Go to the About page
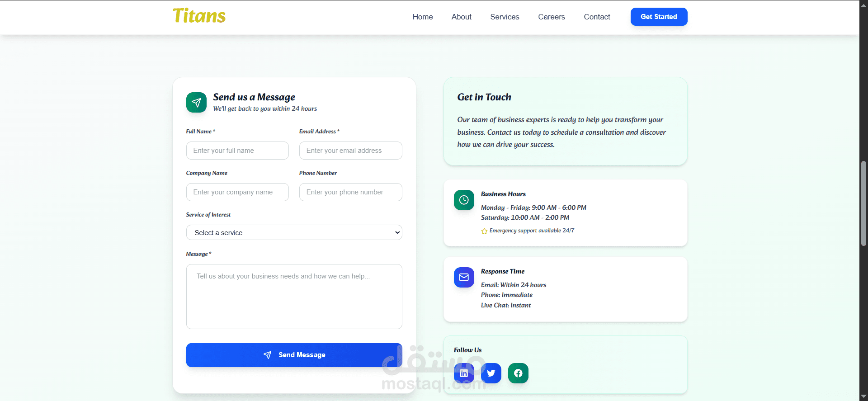 coord(461,17)
